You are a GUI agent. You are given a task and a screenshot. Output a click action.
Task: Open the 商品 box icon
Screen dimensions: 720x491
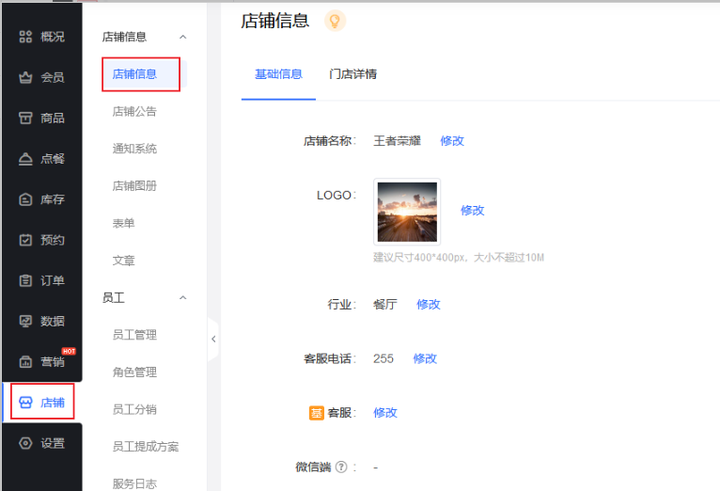pos(26,118)
